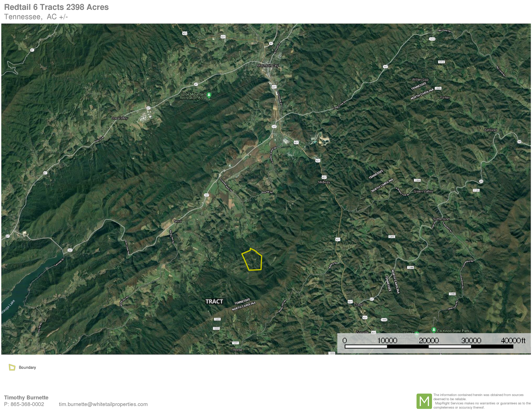The image size is (532, 411).
Task: Click the Redtail 6 Tracts title
Action: pos(56,7)
